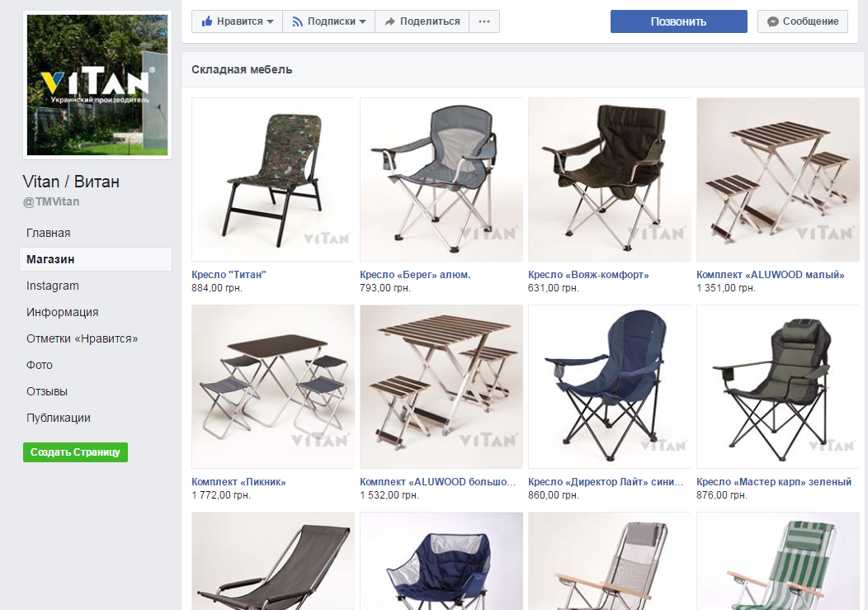
Task: Open the three-dots more options menu
Action: click(x=484, y=21)
